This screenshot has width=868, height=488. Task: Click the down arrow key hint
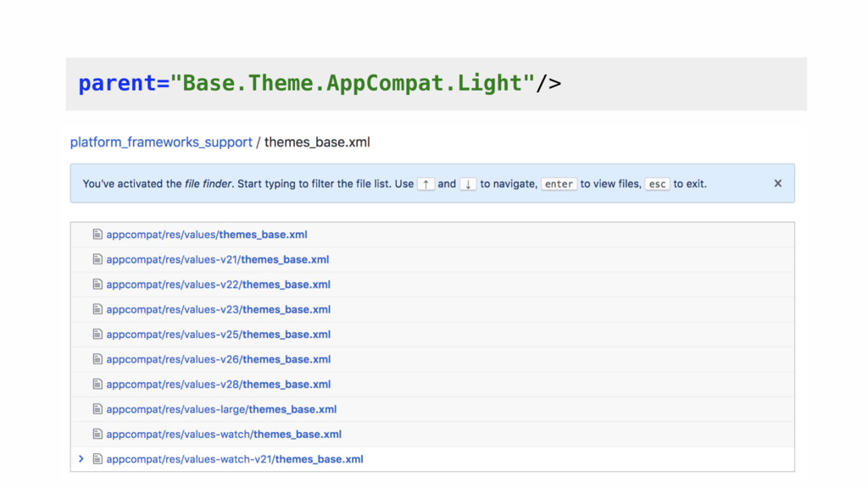pyautogui.click(x=468, y=184)
